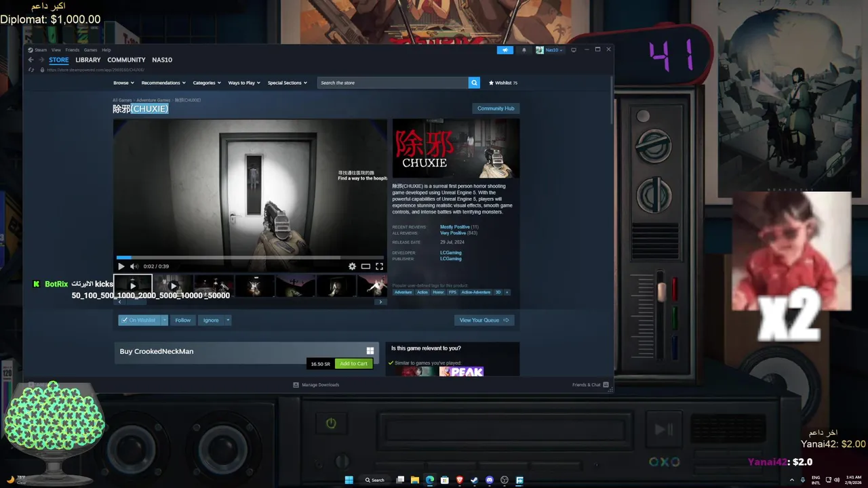Click the plus button to add tags
This screenshot has height=488, width=868.
click(x=507, y=292)
